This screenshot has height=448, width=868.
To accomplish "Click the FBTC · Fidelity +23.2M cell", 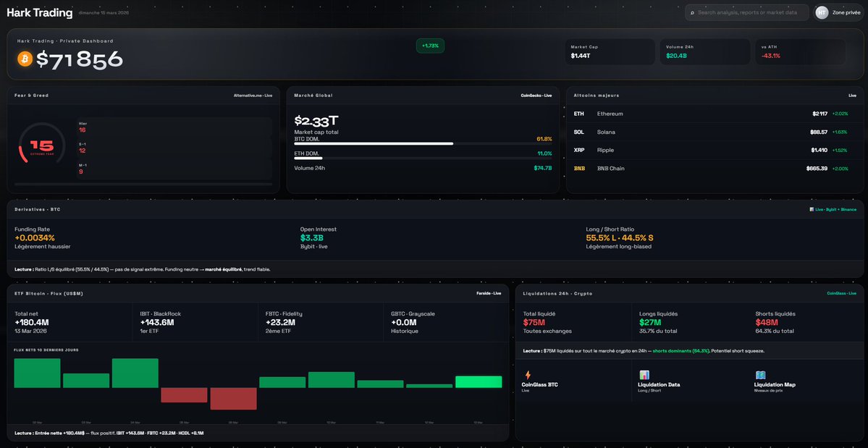I will (x=321, y=322).
